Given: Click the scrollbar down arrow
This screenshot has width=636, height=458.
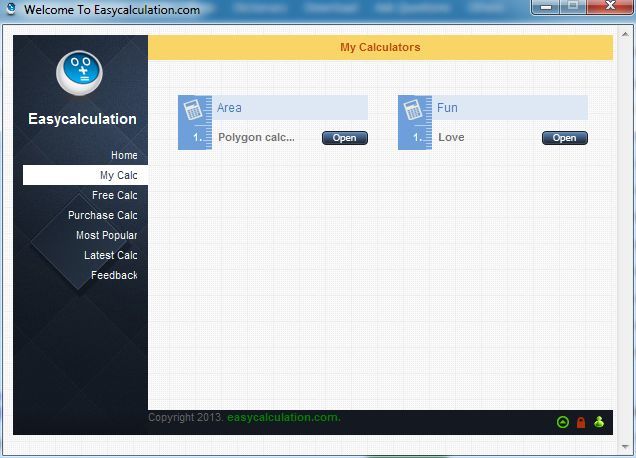Looking at the screenshot, I should pos(625,447).
